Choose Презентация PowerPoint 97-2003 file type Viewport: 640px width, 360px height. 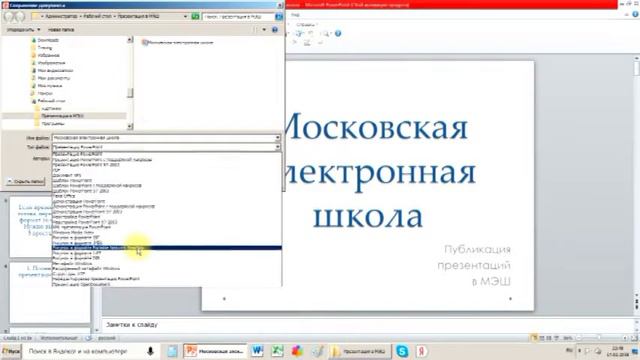(x=167, y=165)
